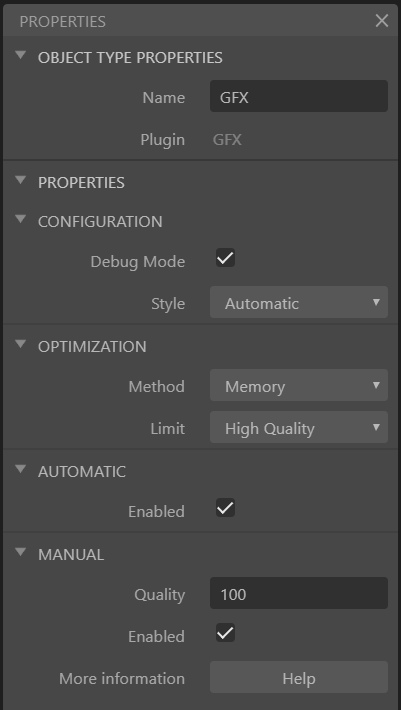Click the Name field containing GFX

pyautogui.click(x=299, y=96)
